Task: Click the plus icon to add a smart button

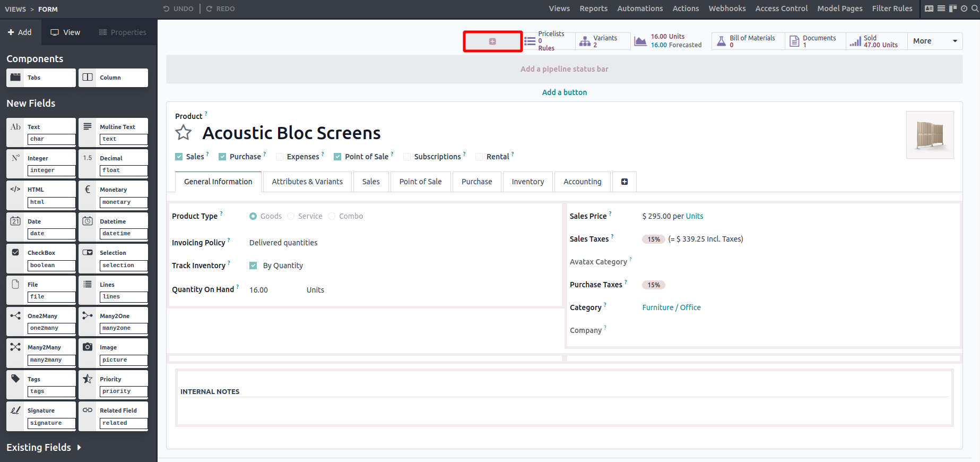Action: [492, 41]
